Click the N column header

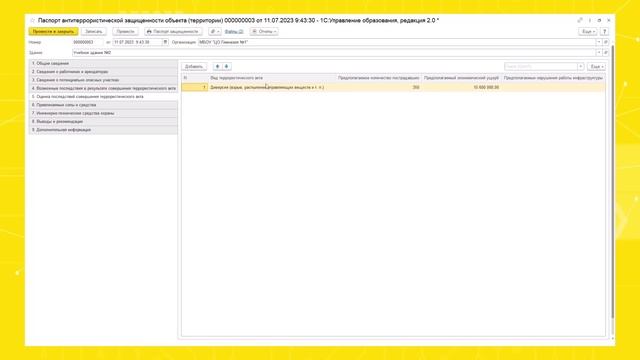click(195, 78)
